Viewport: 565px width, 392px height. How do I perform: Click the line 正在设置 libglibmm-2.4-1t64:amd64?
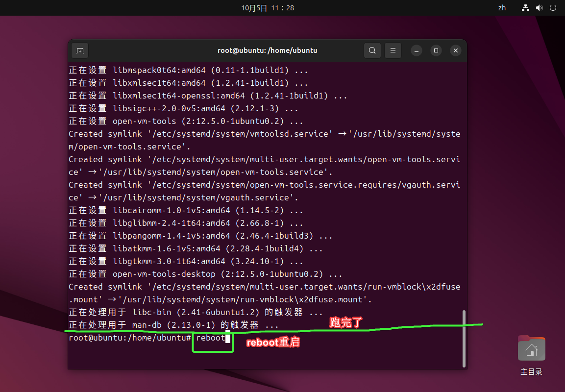coord(186,223)
